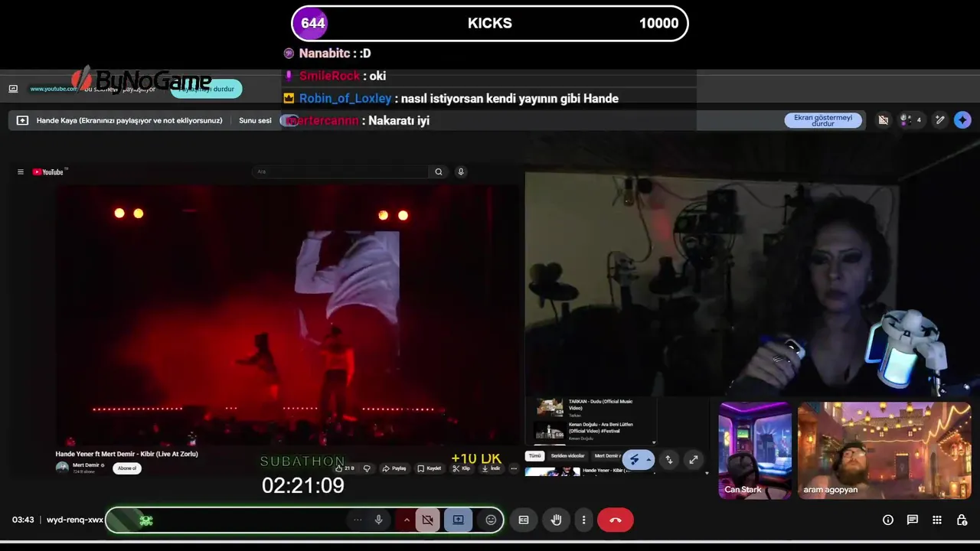Screen dimensions: 980x551
Task: Click meeting code wyd-renq-xwx
Action: point(75,520)
